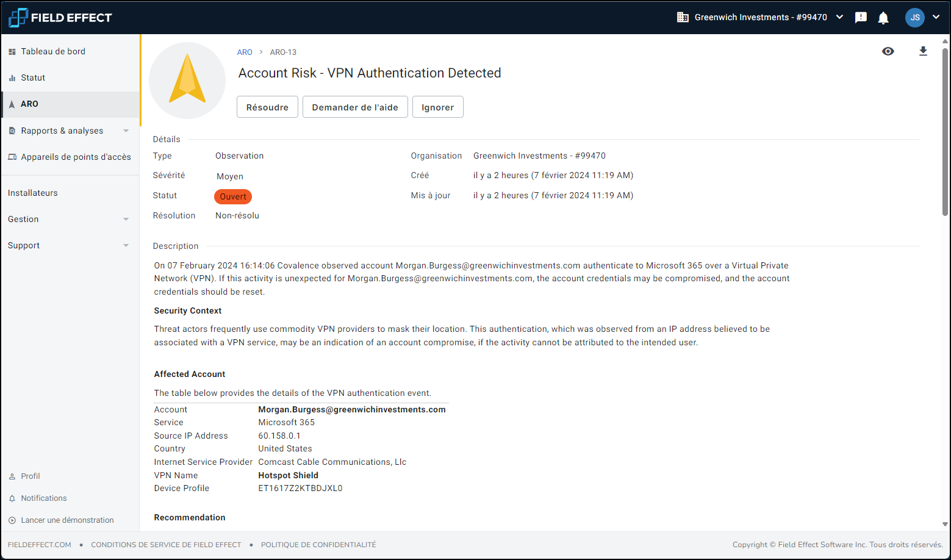
Task: Click the scrollbar up arrow
Action: [x=945, y=41]
